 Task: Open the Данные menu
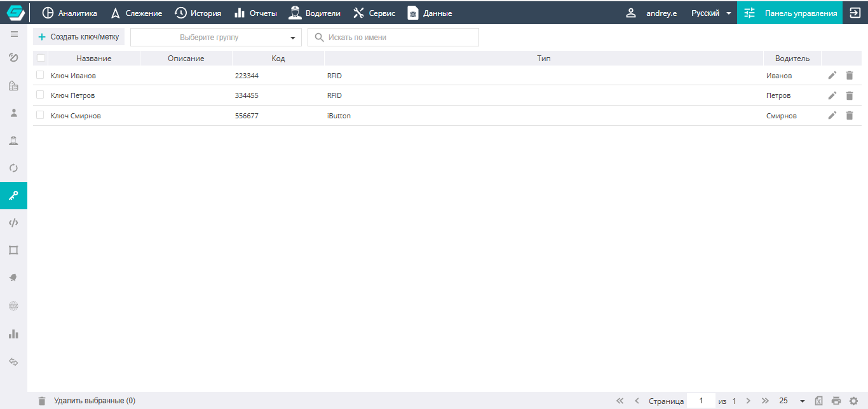430,13
